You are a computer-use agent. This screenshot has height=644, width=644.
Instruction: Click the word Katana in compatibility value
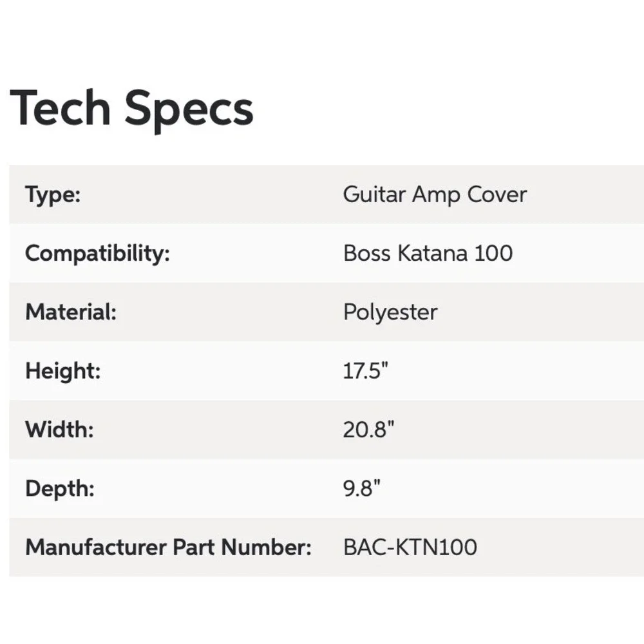tap(433, 253)
